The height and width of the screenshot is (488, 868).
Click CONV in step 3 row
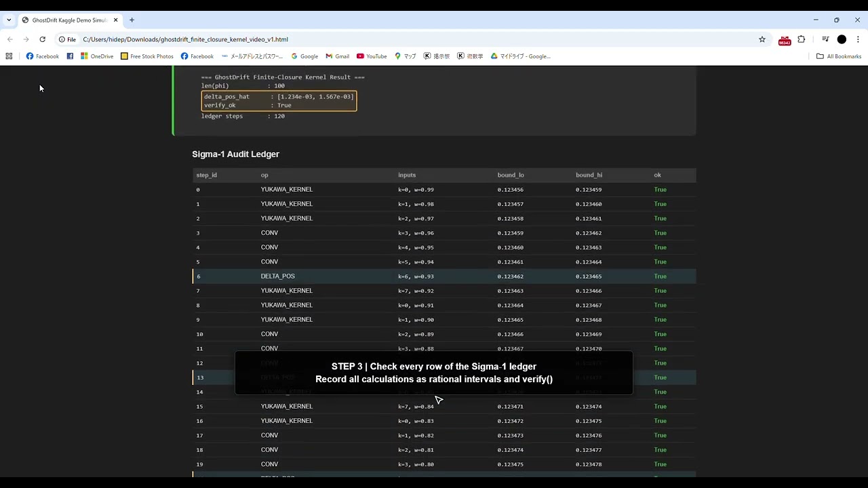[269, 233]
